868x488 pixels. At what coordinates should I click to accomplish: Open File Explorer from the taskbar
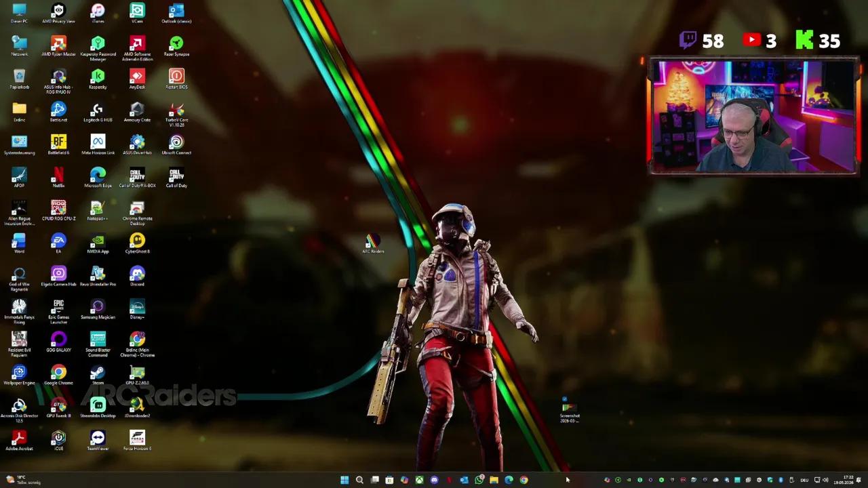click(x=494, y=480)
